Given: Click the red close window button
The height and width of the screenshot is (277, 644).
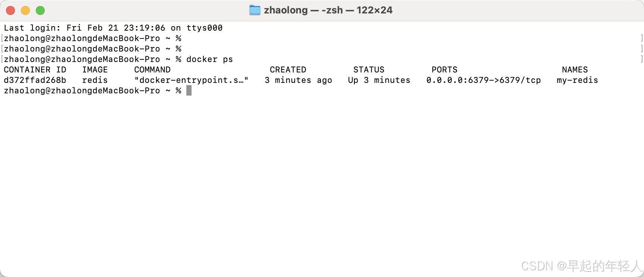Looking at the screenshot, I should 10,10.
